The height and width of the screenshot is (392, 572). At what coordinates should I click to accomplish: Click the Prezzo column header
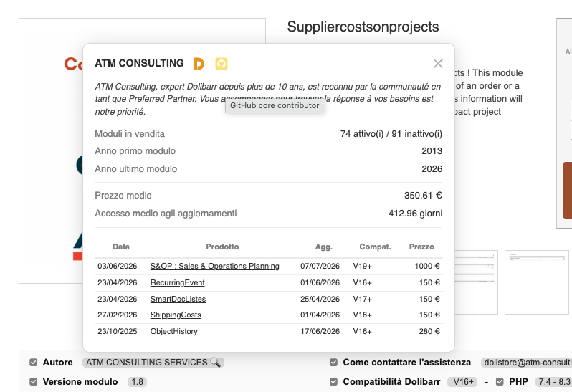(x=421, y=247)
